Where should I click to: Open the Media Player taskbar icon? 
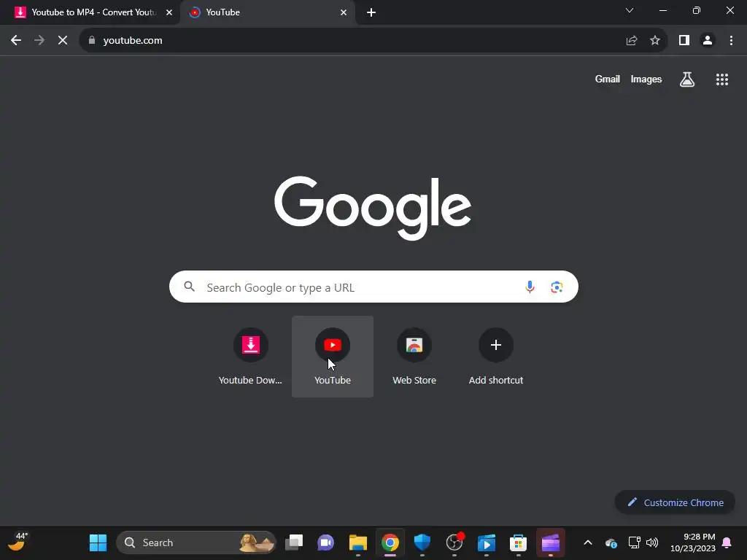(487, 542)
